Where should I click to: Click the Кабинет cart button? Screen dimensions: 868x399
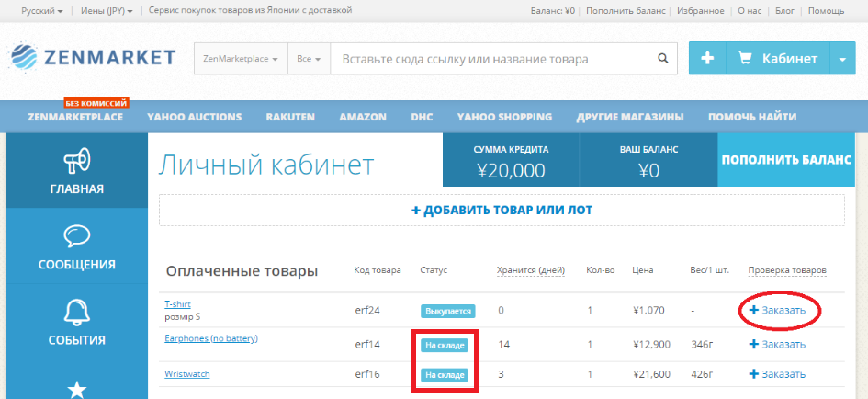(778, 58)
